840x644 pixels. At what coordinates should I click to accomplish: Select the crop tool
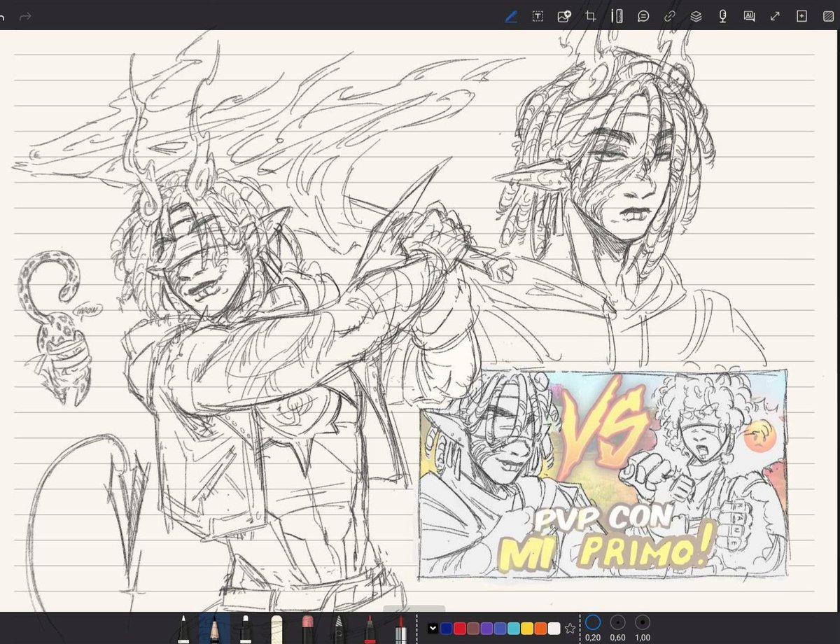591,16
